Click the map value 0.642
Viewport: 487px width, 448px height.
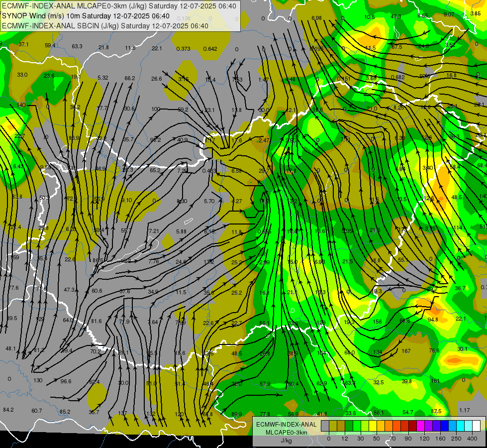click(210, 49)
